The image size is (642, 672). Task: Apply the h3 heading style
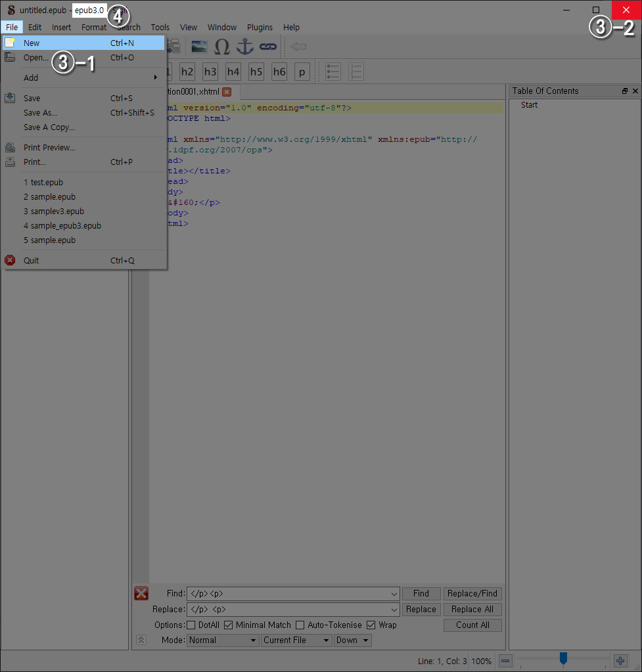[210, 72]
